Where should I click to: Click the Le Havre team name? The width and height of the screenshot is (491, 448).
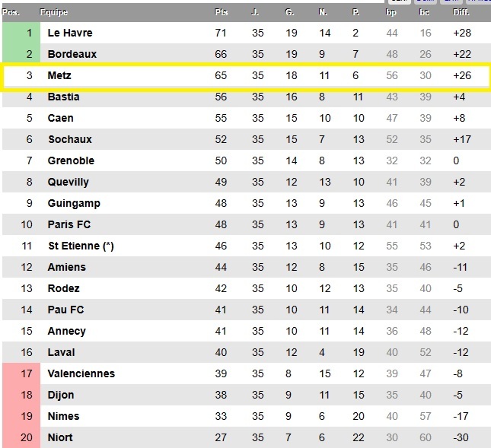(69, 33)
